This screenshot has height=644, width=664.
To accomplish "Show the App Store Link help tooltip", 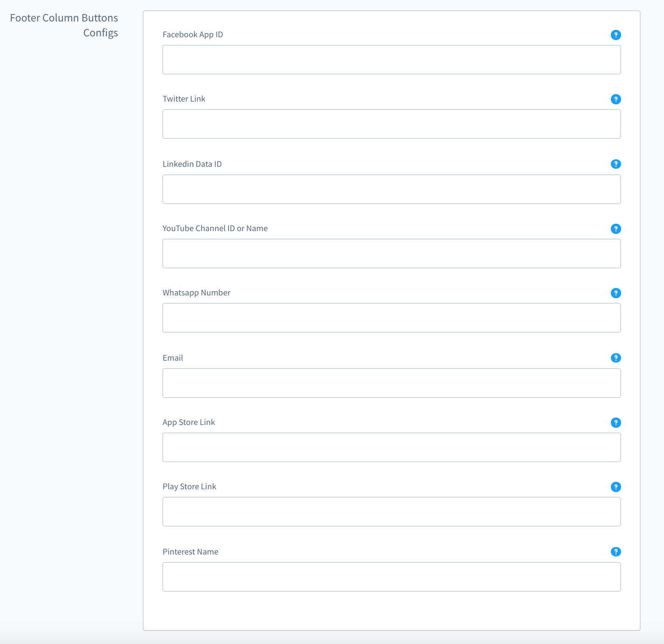I will tap(616, 423).
